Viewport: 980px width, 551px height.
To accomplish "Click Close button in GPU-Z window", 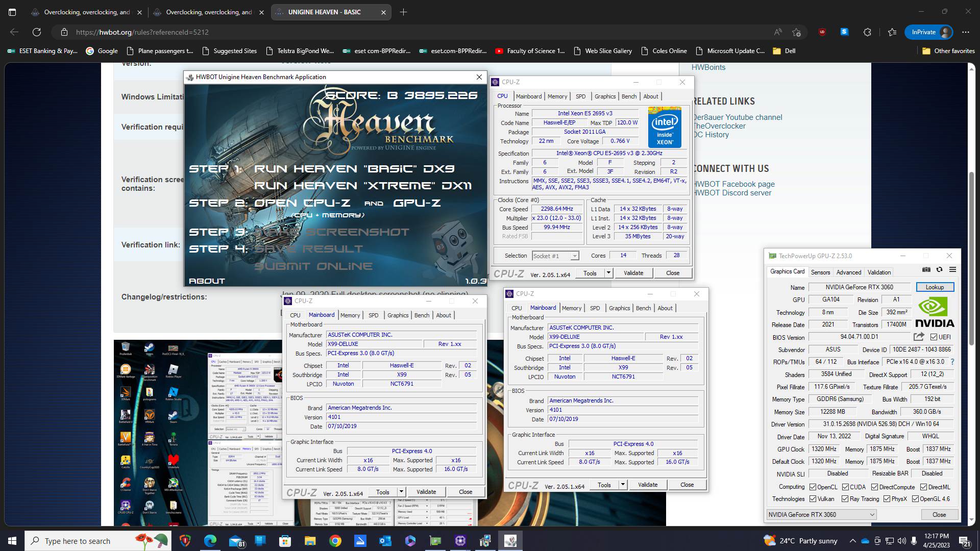I will [939, 514].
